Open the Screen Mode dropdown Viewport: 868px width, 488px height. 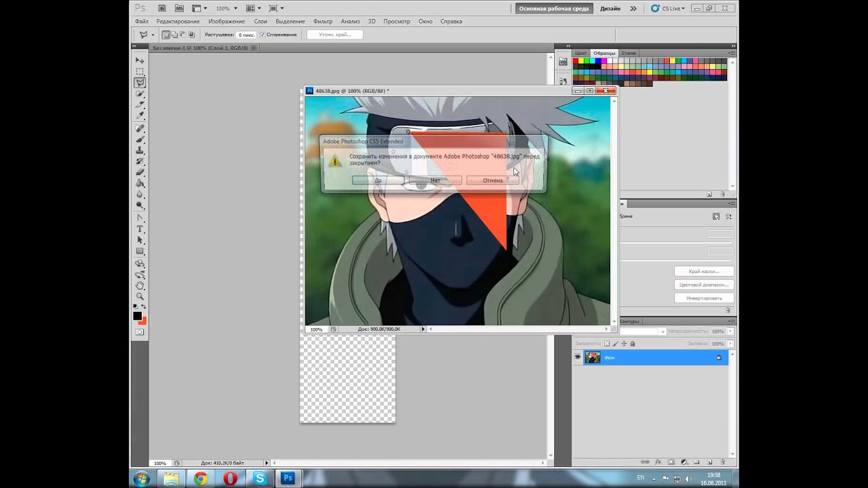[276, 8]
